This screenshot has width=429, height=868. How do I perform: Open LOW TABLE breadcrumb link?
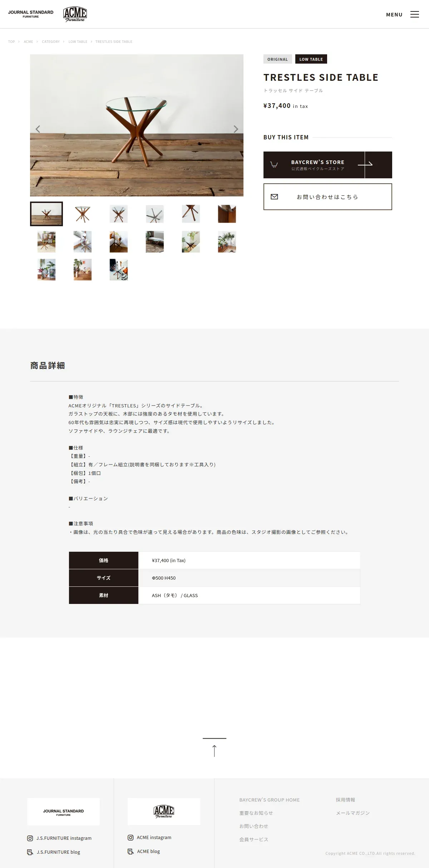point(78,42)
